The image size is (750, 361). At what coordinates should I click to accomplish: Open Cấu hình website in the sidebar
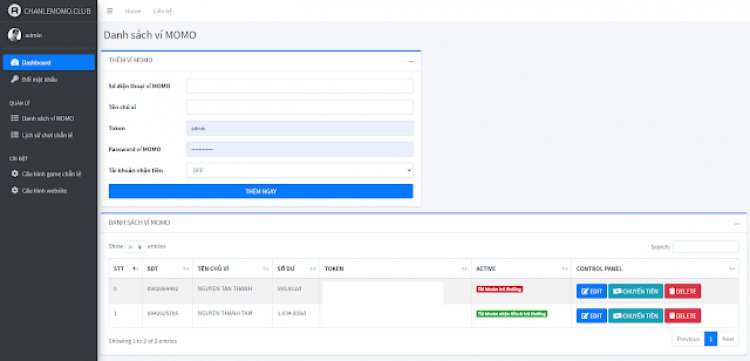(49, 190)
